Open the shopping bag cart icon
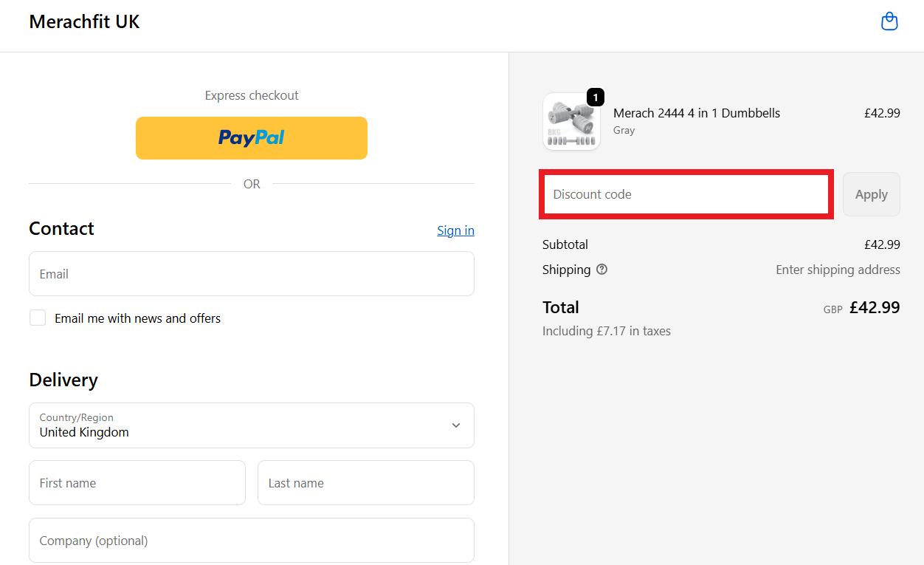924x565 pixels. tap(889, 21)
